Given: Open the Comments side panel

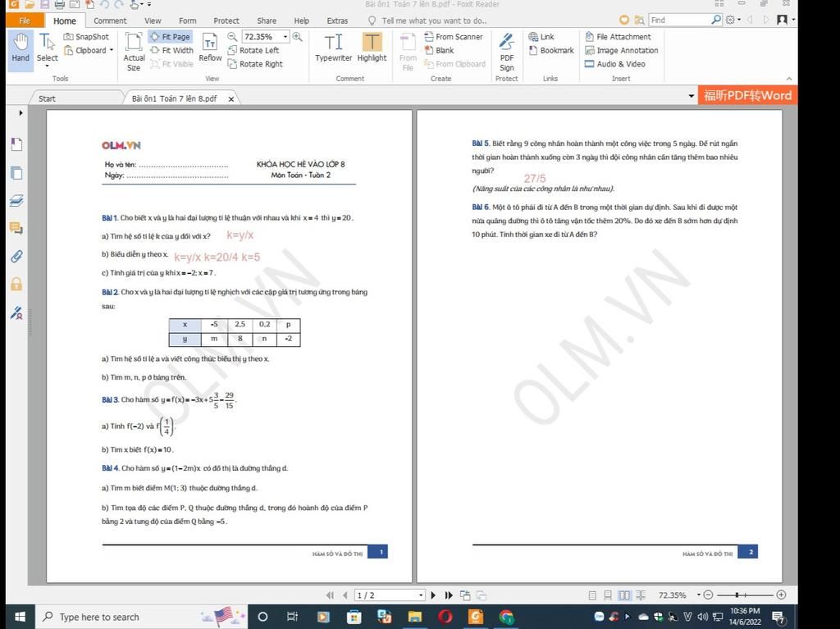Looking at the screenshot, I should coord(16,228).
